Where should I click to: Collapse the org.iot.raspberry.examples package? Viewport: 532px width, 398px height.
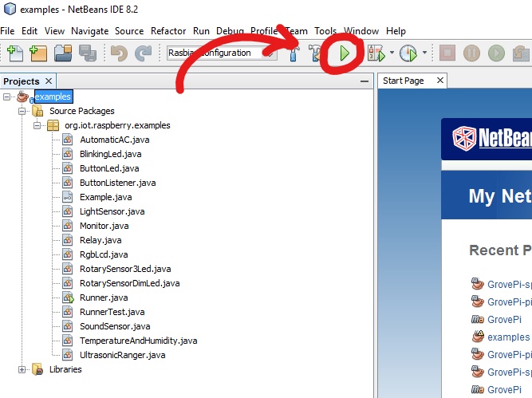pos(37,125)
